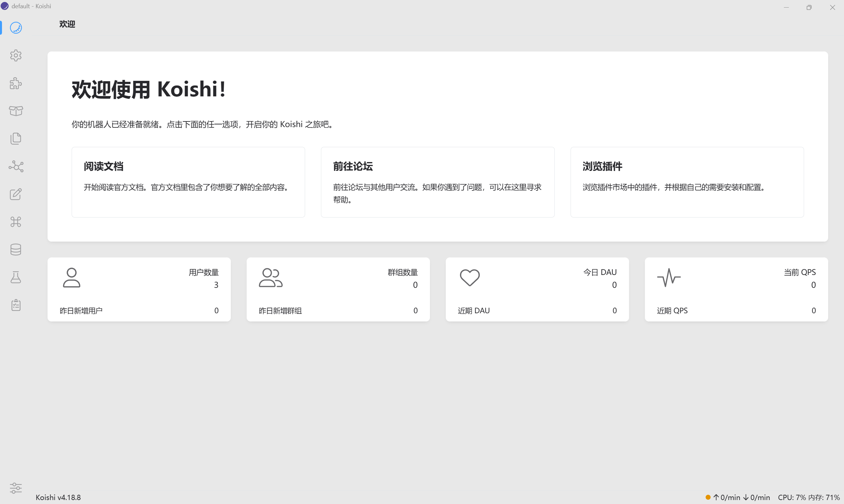Click the orange connection status dot
This screenshot has width=844, height=504.
[x=708, y=497]
